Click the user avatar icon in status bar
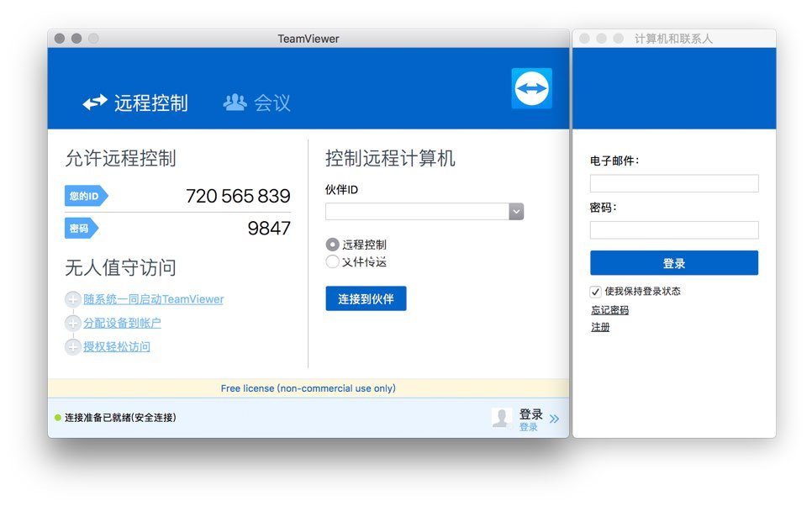The height and width of the screenshot is (506, 812). (501, 418)
